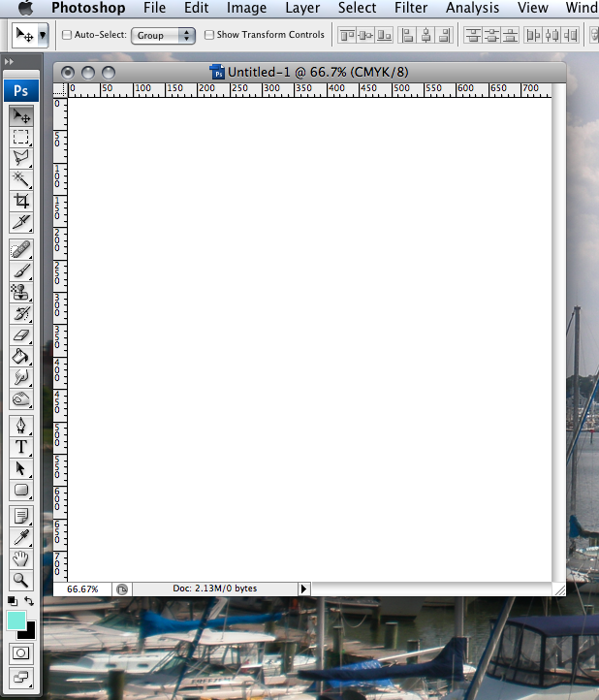This screenshot has width=599, height=700.
Task: Select the Sponge tool
Action: click(x=21, y=399)
